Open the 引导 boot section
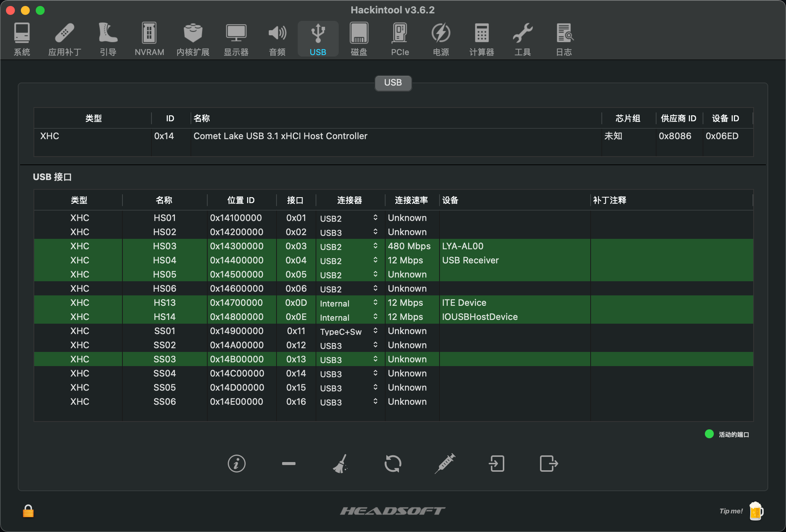 pyautogui.click(x=108, y=39)
